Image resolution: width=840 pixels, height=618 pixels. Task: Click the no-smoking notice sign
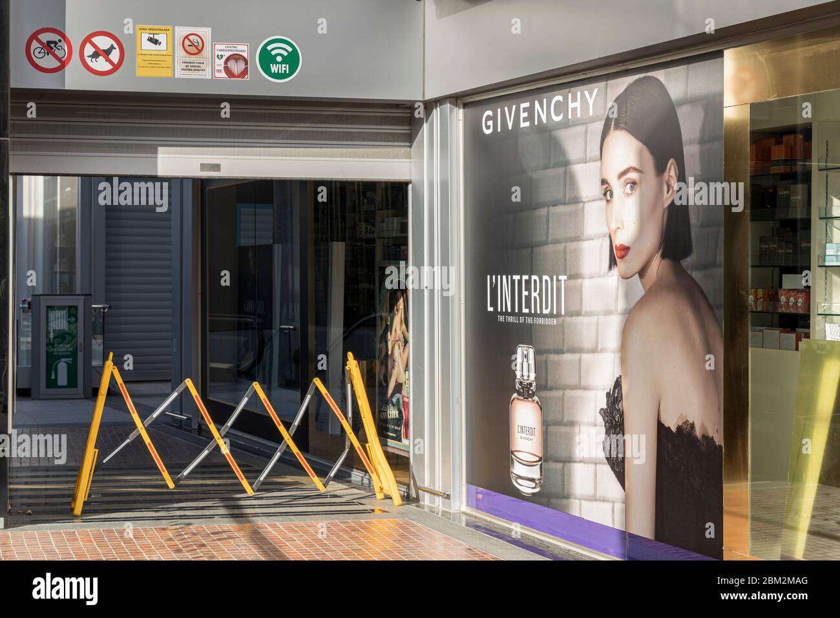(x=193, y=52)
